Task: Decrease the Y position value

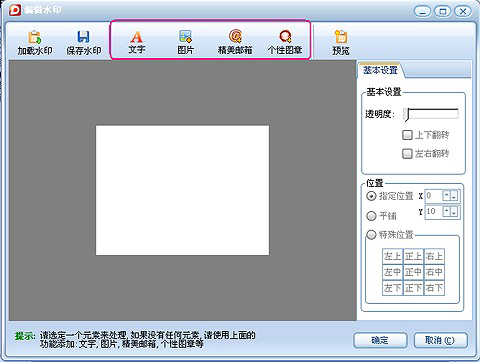Action: [454, 212]
